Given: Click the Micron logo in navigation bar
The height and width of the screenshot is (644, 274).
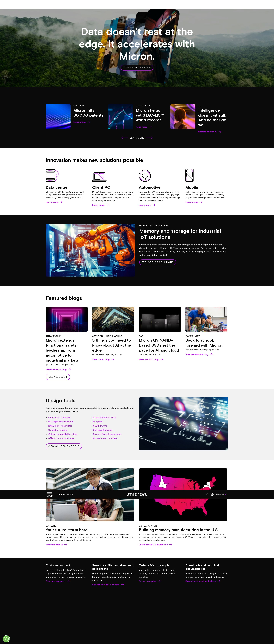Looking at the screenshot, I should [137, 494].
